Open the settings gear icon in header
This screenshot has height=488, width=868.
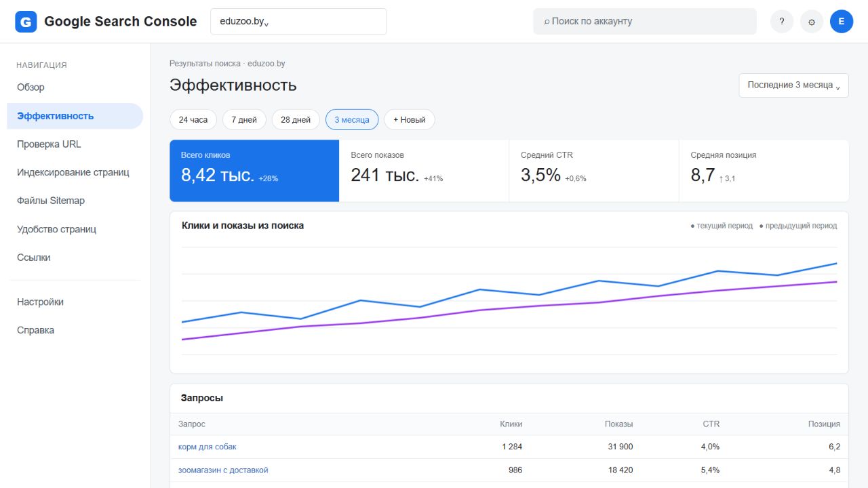tap(812, 22)
